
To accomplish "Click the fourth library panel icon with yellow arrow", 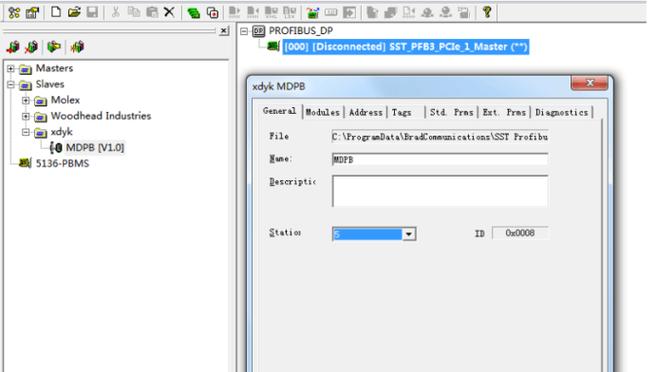I will click(77, 47).
